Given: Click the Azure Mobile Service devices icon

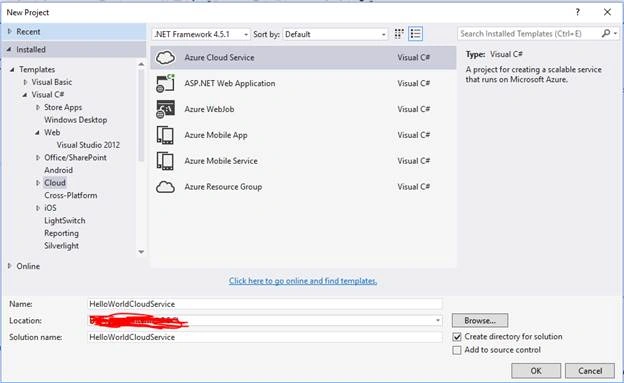Looking at the screenshot, I should [165, 161].
